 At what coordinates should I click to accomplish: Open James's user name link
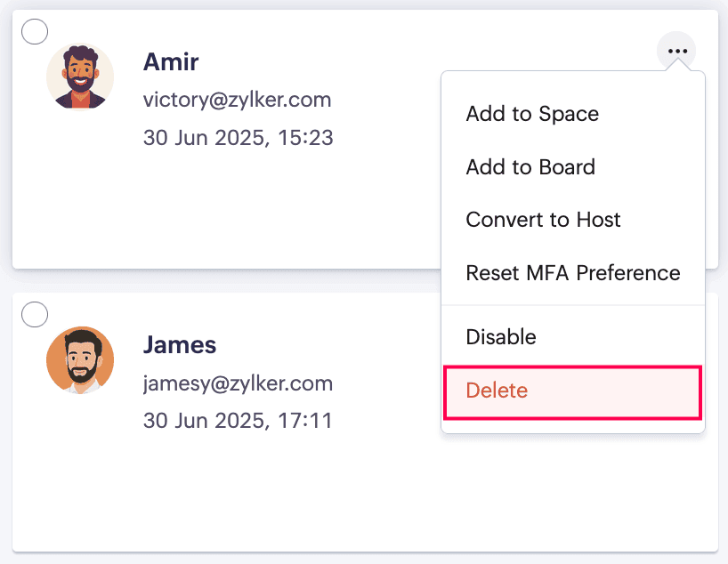coord(180,345)
